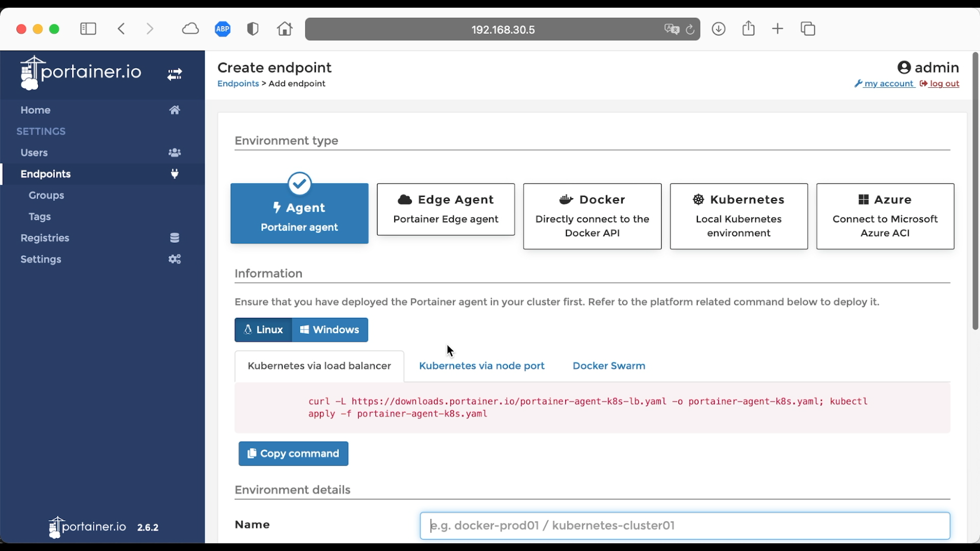Click the Home house icon in sidebar

[x=175, y=110]
